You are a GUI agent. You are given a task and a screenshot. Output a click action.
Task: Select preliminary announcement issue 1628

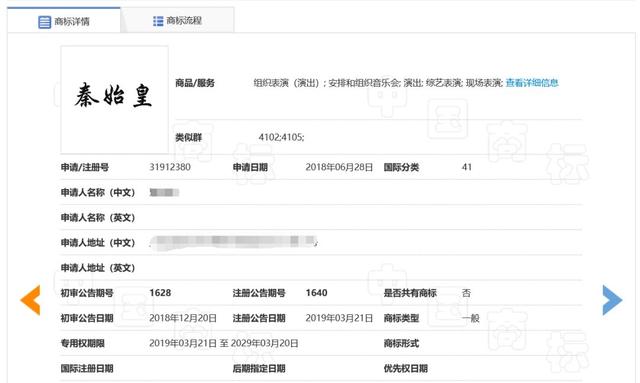coord(160,293)
